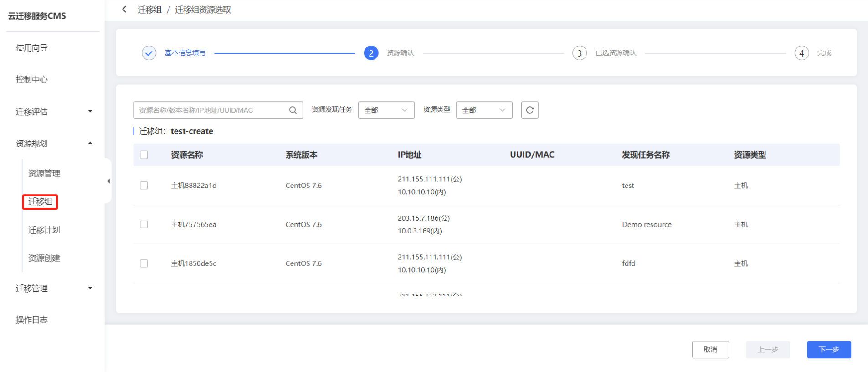
Task: Check the box for 主机88822a1d
Action: coord(144,186)
